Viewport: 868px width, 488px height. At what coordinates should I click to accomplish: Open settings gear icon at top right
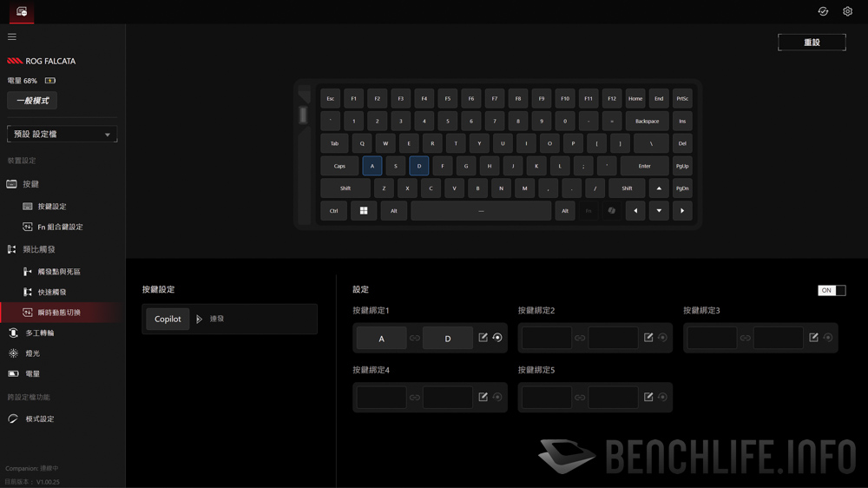[847, 11]
